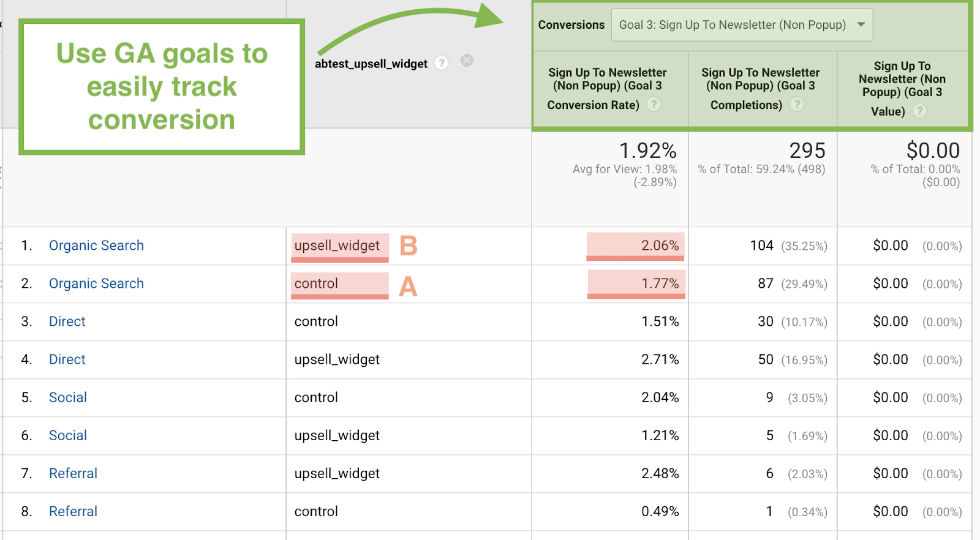The width and height of the screenshot is (980, 540).
Task: Open Organic Search link in row 2
Action: [96, 283]
